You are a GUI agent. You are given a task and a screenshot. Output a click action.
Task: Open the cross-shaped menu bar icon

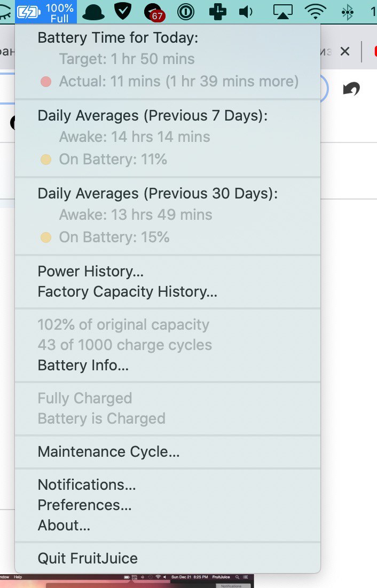(217, 12)
